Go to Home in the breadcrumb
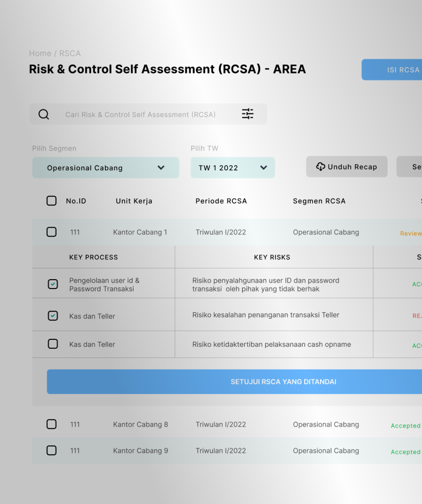 (x=40, y=53)
